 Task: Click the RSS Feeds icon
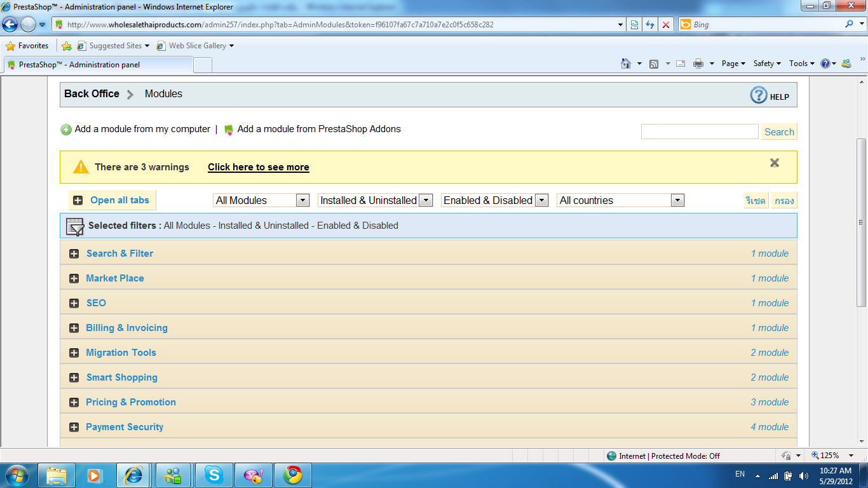tap(654, 64)
